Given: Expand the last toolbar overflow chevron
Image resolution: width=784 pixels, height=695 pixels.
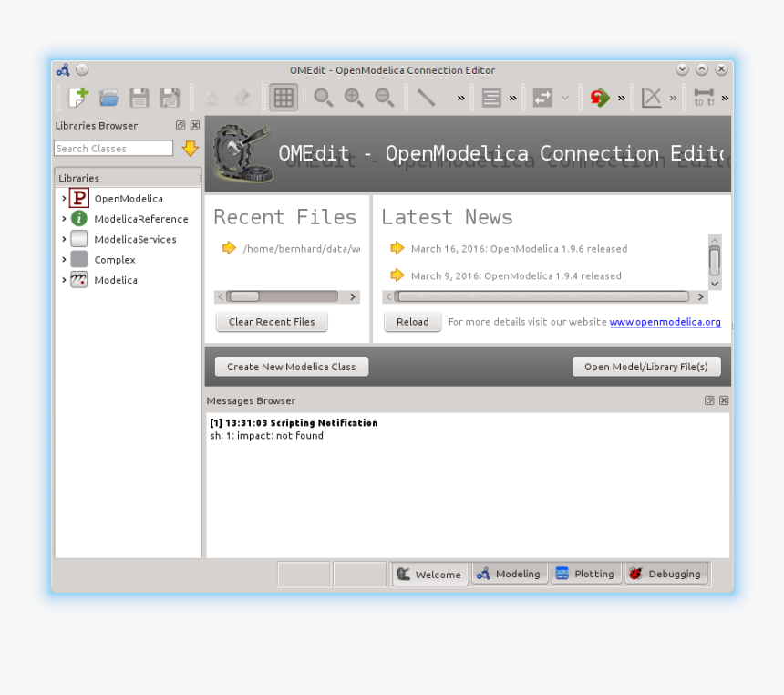Looking at the screenshot, I should [725, 99].
